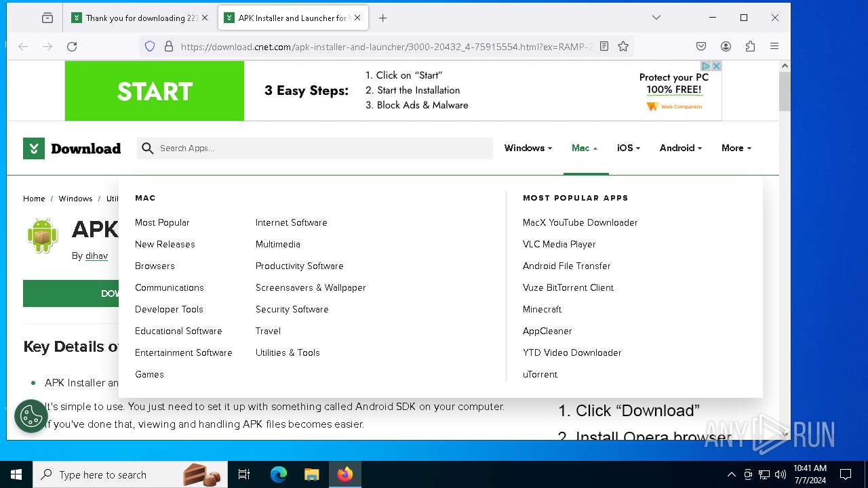
Task: Open Screensavers & Wallpaper category
Action: click(x=311, y=287)
